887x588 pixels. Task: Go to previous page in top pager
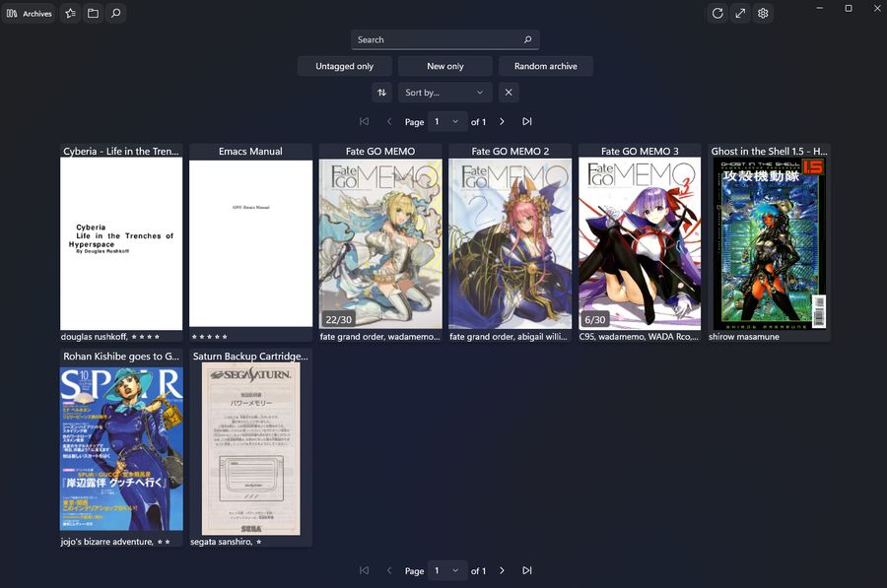pyautogui.click(x=389, y=121)
